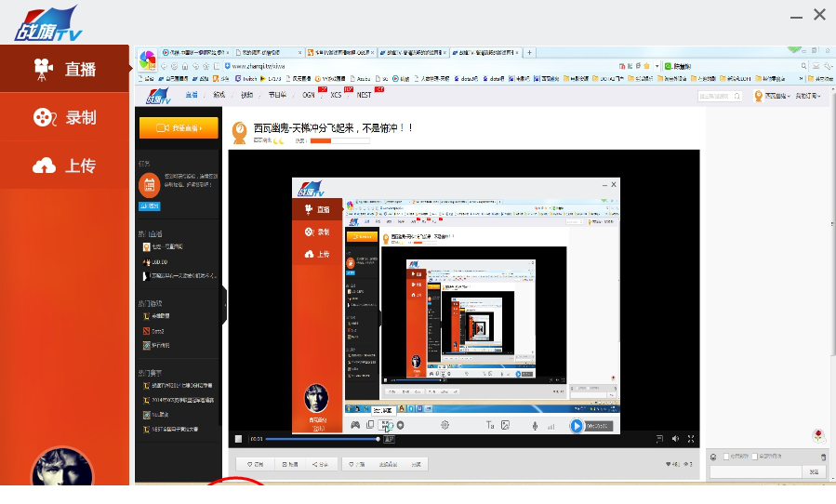Viewport: 836px width, 504px height.
Task: Click the user avatar at the sidebar bottom
Action: pyautogui.click(x=62, y=468)
